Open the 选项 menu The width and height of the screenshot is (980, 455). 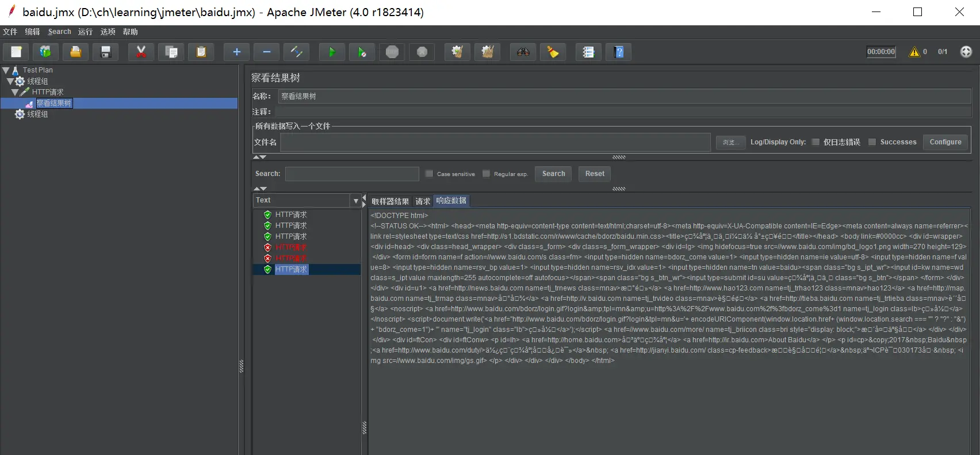tap(108, 32)
